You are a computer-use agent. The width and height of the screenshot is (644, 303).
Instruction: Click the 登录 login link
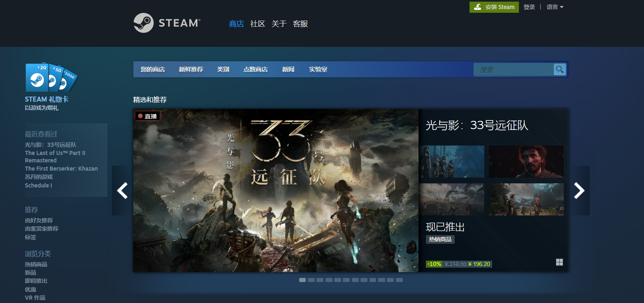pyautogui.click(x=529, y=7)
